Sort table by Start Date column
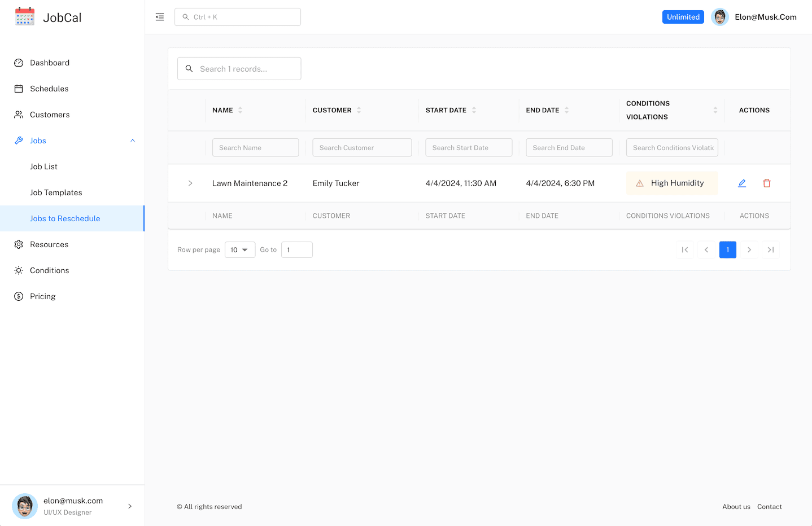812x526 pixels. click(474, 110)
